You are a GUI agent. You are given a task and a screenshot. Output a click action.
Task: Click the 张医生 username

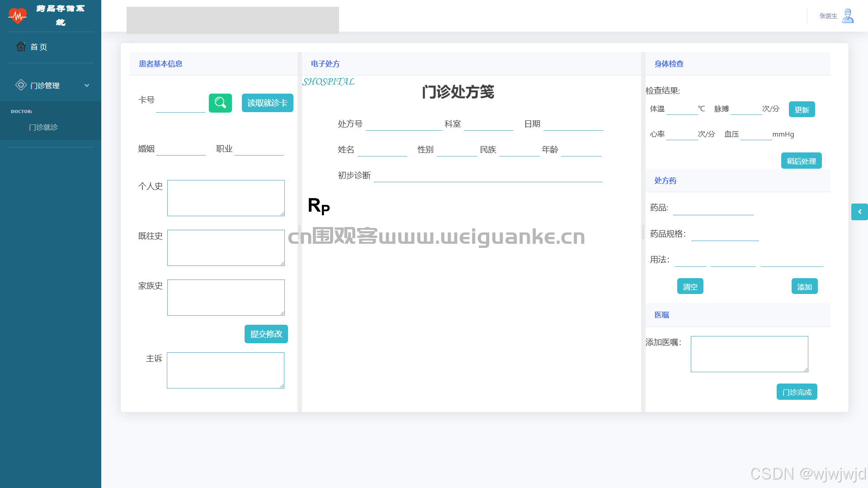click(x=828, y=16)
